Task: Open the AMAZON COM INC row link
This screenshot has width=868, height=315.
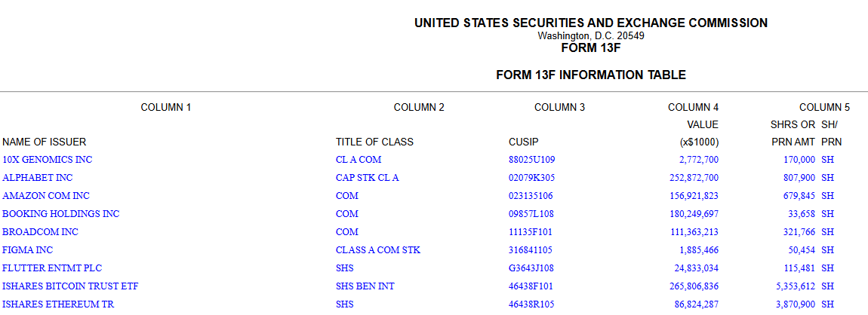Action: tap(45, 196)
